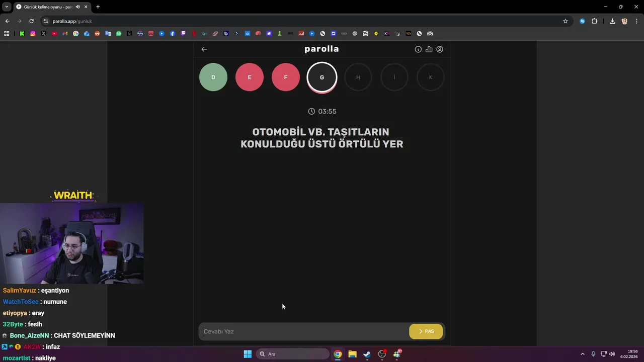644x362 pixels.
Task: Open Chrome from the taskbar
Action: click(x=338, y=354)
